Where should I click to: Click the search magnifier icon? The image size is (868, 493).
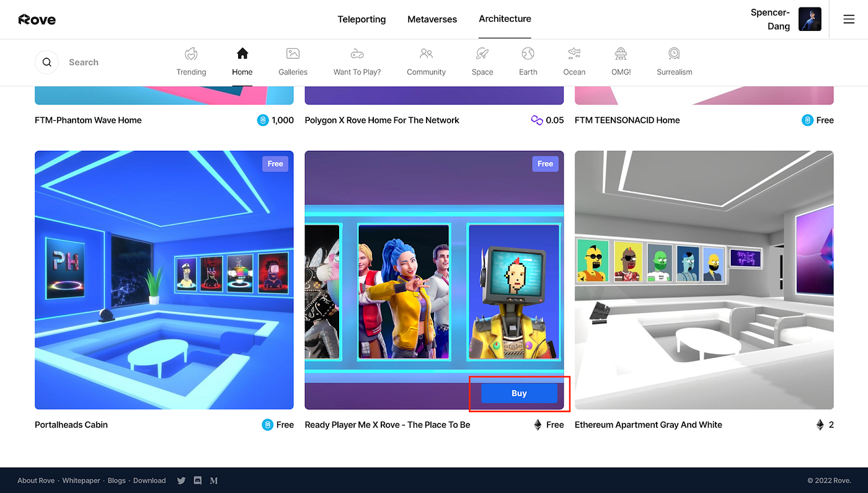click(46, 62)
